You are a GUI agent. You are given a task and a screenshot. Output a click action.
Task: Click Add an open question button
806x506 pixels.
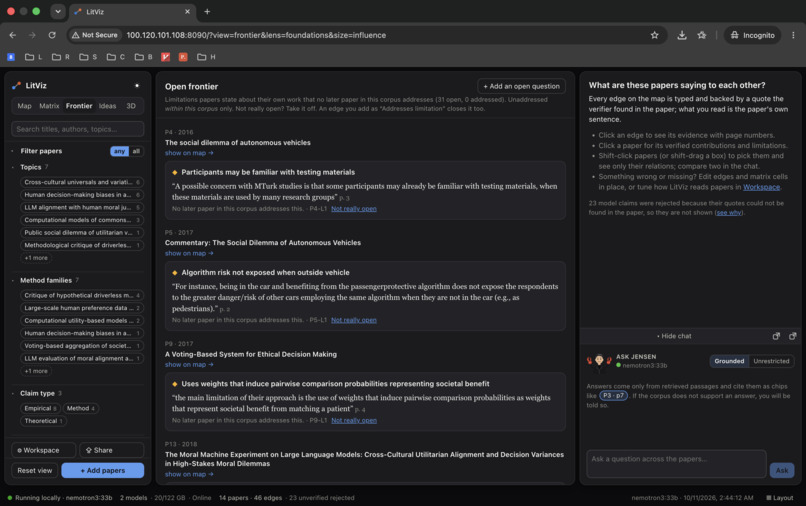(x=521, y=86)
